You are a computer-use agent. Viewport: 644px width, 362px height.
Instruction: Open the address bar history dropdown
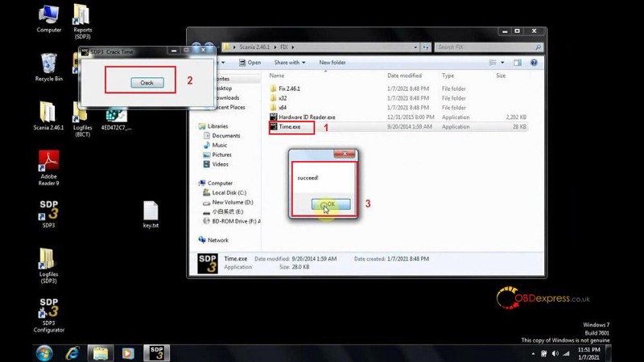click(415, 47)
